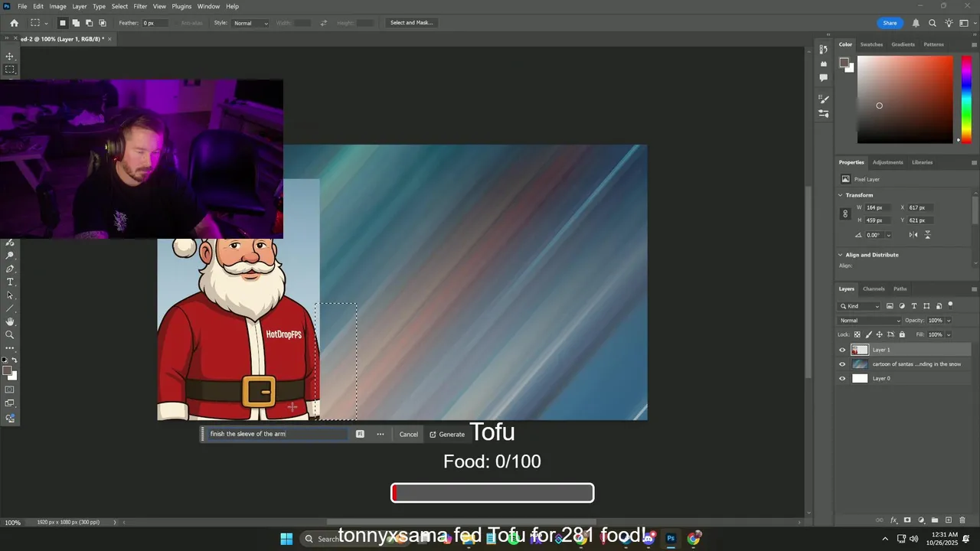
Task: Create new fill or adjustment layer
Action: coord(921,520)
